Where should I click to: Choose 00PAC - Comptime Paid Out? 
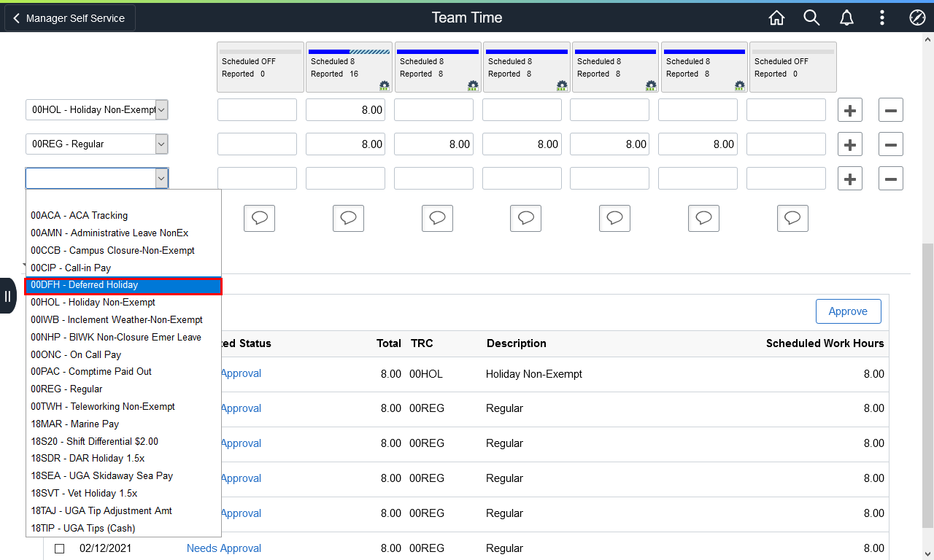point(123,371)
